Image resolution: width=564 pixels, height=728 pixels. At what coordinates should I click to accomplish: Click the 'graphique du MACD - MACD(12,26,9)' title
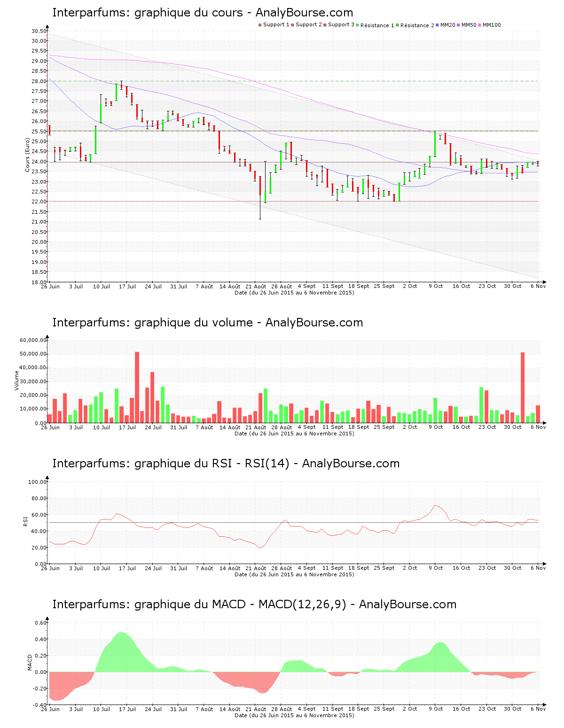254,604
